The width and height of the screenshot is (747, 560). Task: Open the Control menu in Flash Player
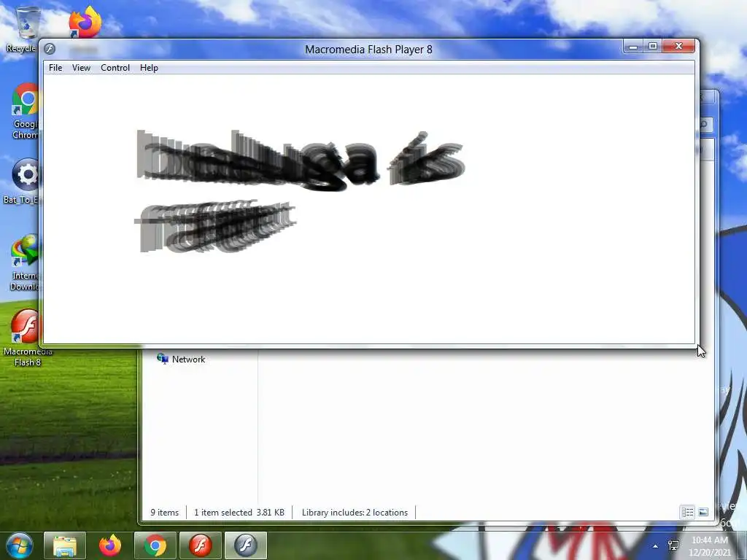115,68
